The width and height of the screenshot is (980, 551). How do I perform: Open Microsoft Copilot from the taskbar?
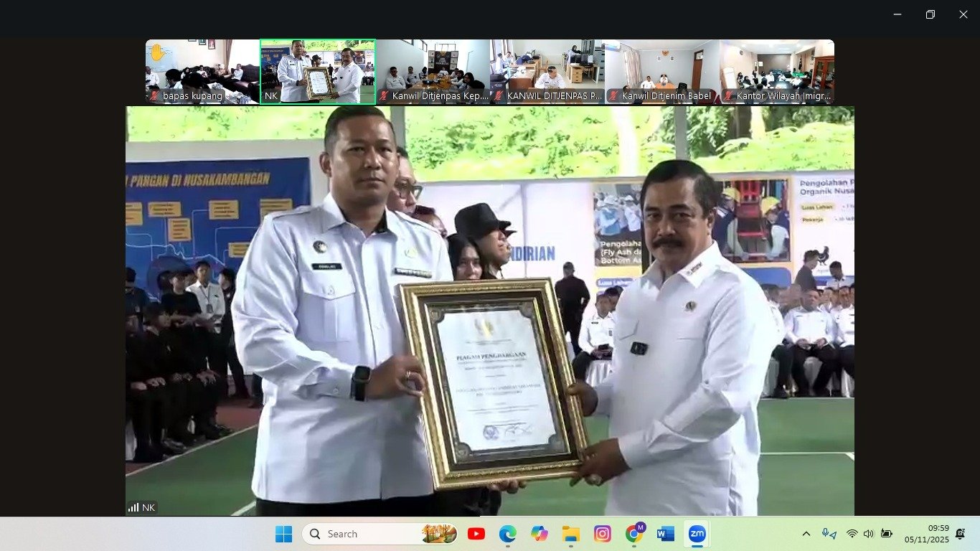coord(539,534)
